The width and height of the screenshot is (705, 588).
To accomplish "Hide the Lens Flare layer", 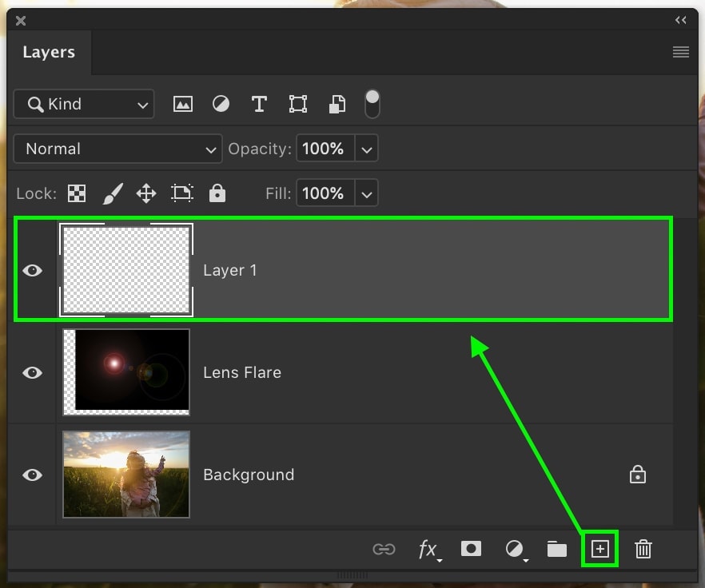I will [x=32, y=372].
